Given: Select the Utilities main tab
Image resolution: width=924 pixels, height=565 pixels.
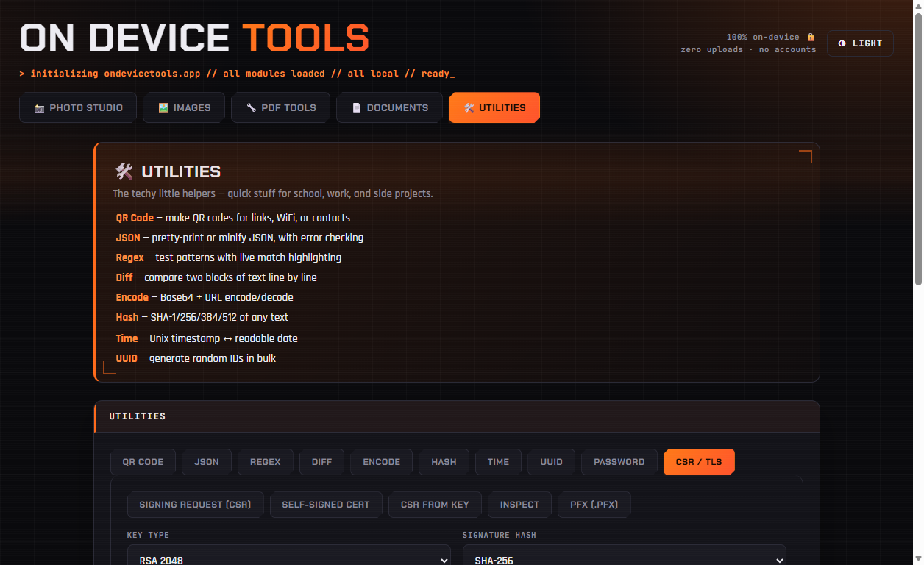Looking at the screenshot, I should (x=494, y=107).
